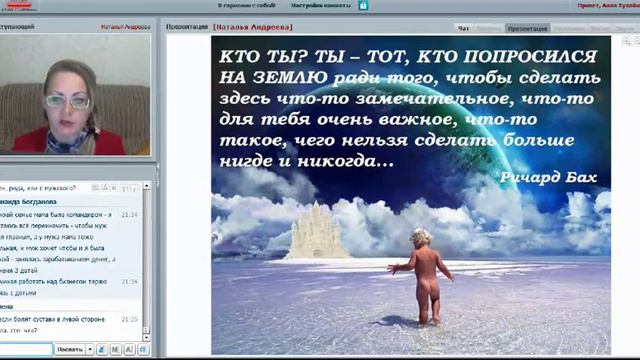
Task: Click the chat message 'если болят суставы в левой стороне'
Action: point(53,319)
